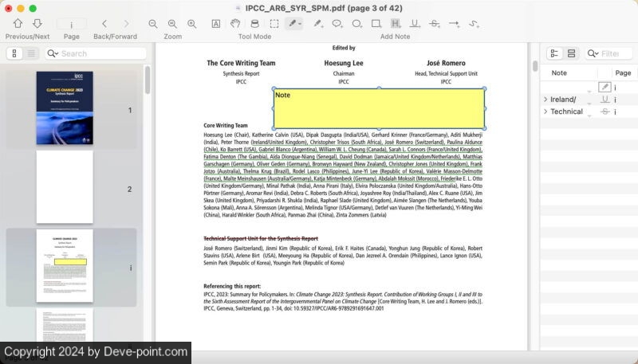
Task: Open the note tool mode dropdown
Action: pos(299,24)
